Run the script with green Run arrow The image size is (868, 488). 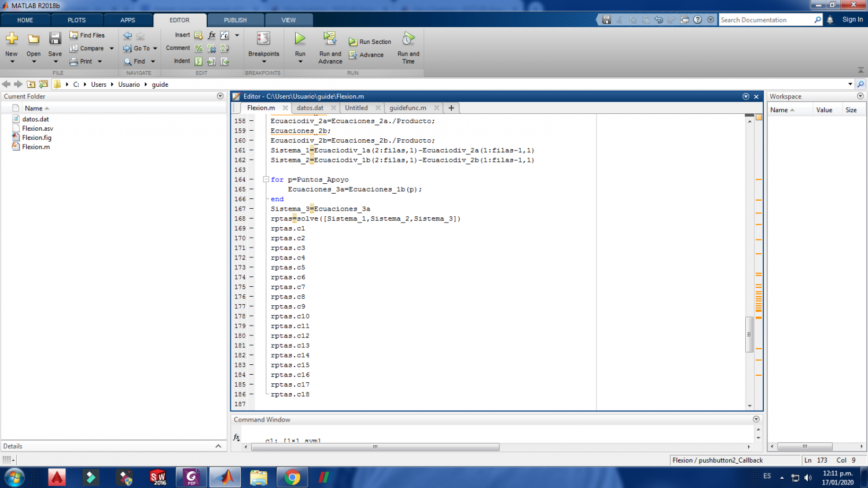click(x=300, y=39)
